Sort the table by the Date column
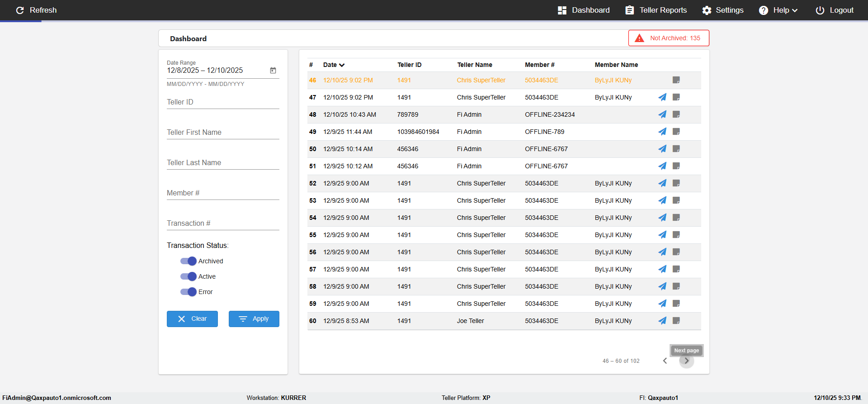868x404 pixels. tap(334, 65)
